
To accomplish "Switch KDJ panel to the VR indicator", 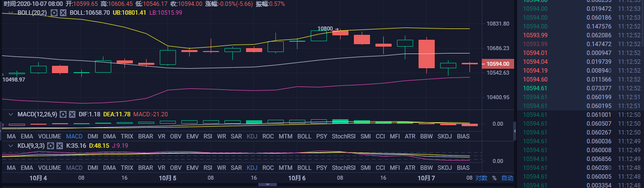I will coord(162,167).
